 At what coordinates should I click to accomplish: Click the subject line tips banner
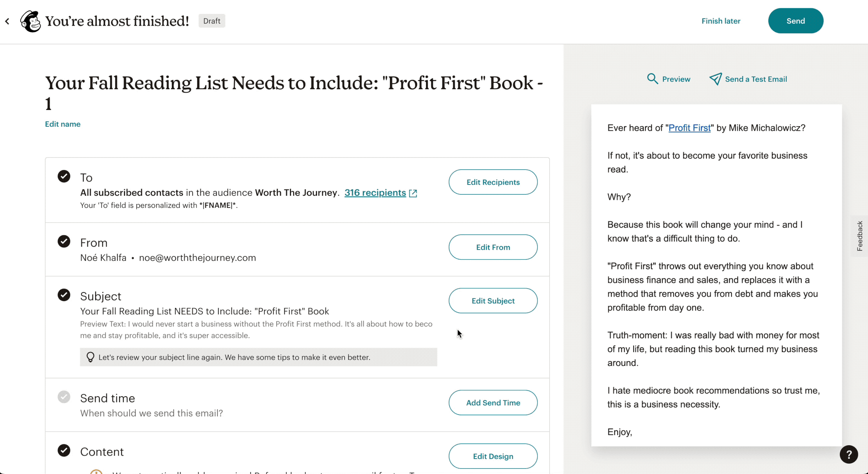(258, 357)
